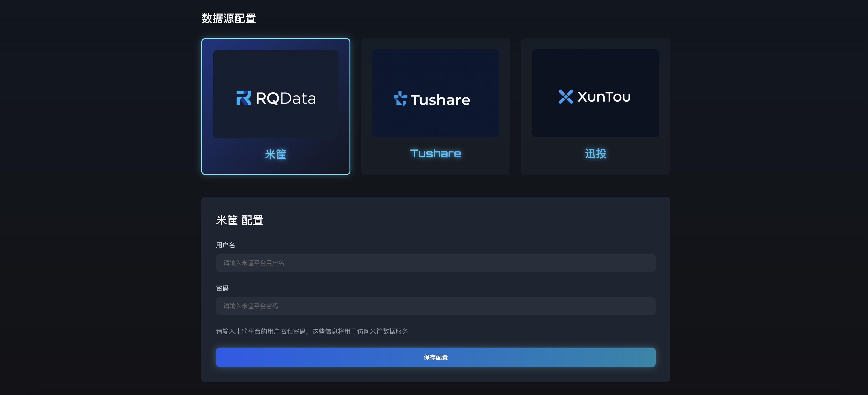
Task: Click the 用户名 input field
Action: click(x=435, y=263)
